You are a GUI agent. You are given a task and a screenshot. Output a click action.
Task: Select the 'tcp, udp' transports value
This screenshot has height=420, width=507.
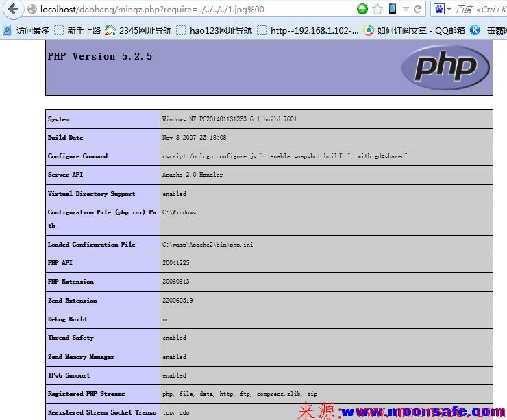(x=176, y=412)
